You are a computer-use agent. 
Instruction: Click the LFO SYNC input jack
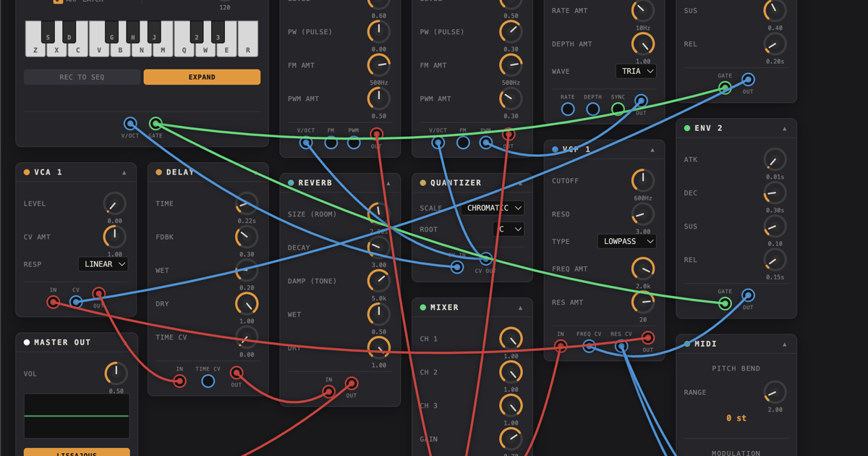618,109
